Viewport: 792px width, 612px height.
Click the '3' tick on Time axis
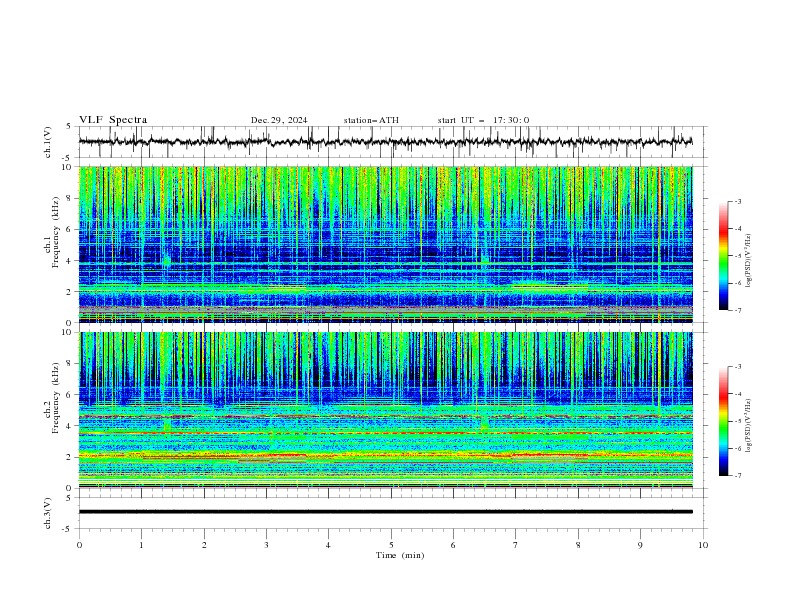click(266, 545)
